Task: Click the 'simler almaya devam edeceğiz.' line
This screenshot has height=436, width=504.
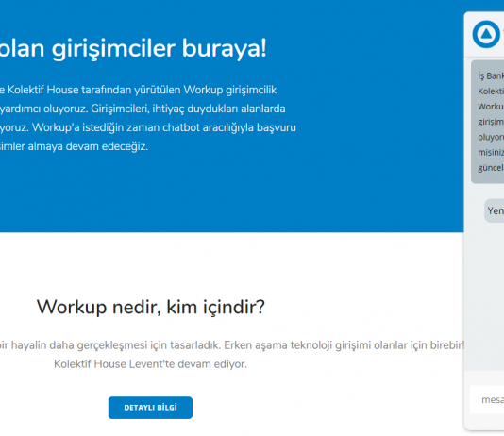Action: click(74, 146)
